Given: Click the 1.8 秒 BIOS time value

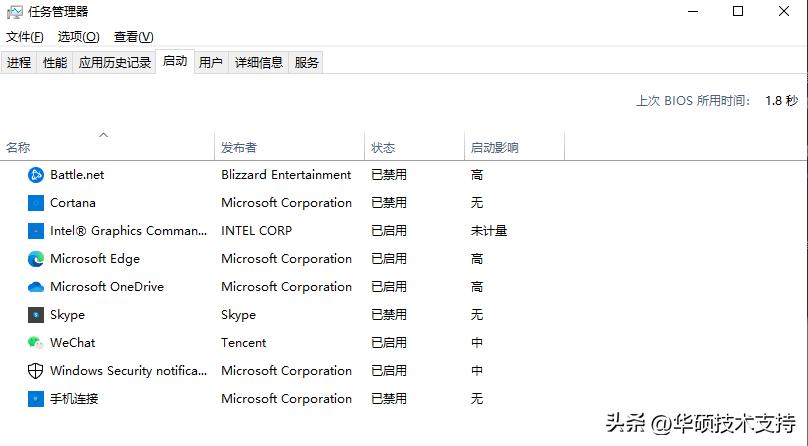Looking at the screenshot, I should tap(782, 100).
